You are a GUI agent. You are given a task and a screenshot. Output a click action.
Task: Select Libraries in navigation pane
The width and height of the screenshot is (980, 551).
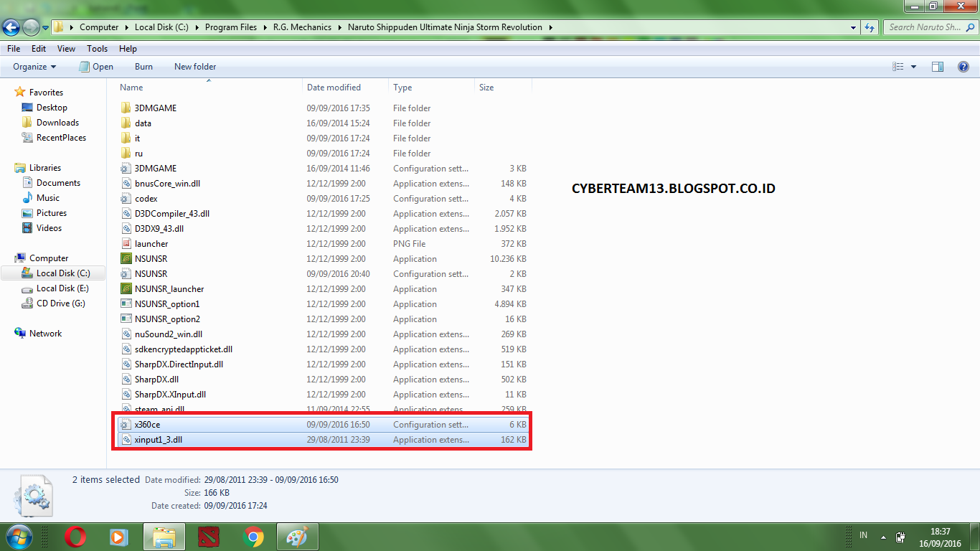coord(44,168)
